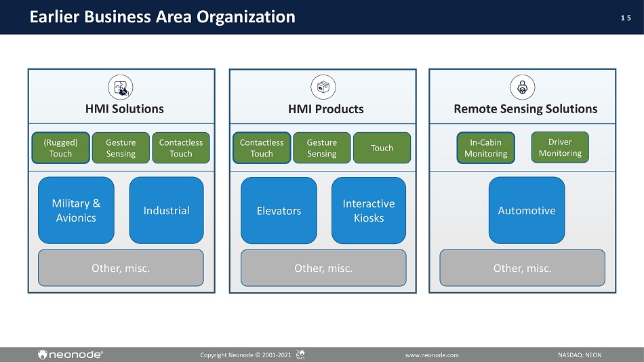Click the HMI Products heading
The image size is (644, 362).
(325, 109)
